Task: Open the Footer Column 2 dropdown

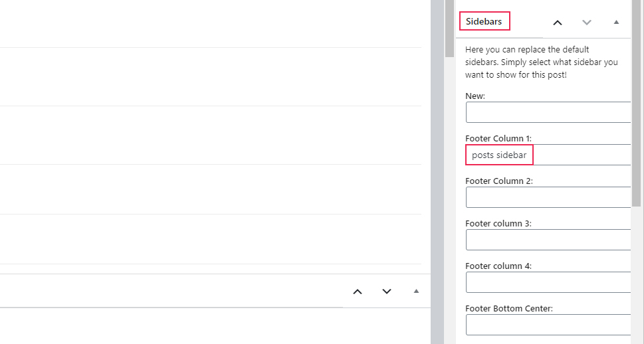Action: point(548,197)
